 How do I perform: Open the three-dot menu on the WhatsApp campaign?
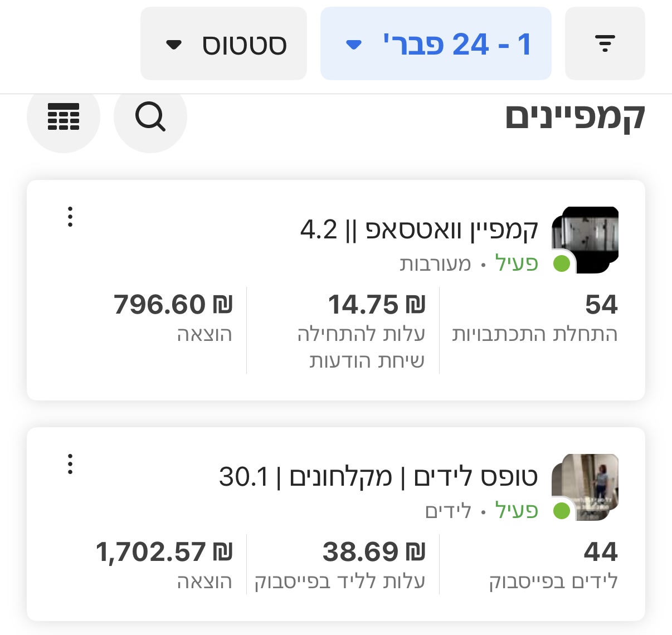click(x=70, y=217)
